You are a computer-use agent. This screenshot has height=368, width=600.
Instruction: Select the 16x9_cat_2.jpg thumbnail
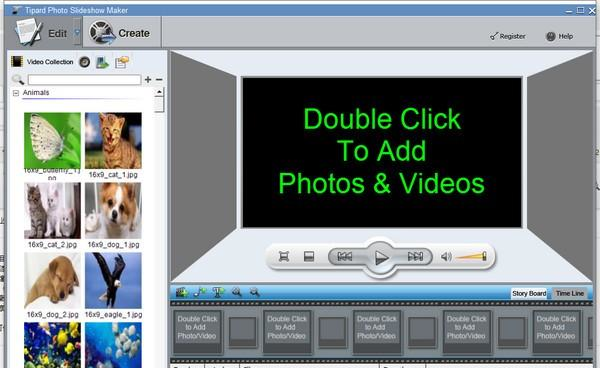tap(52, 210)
